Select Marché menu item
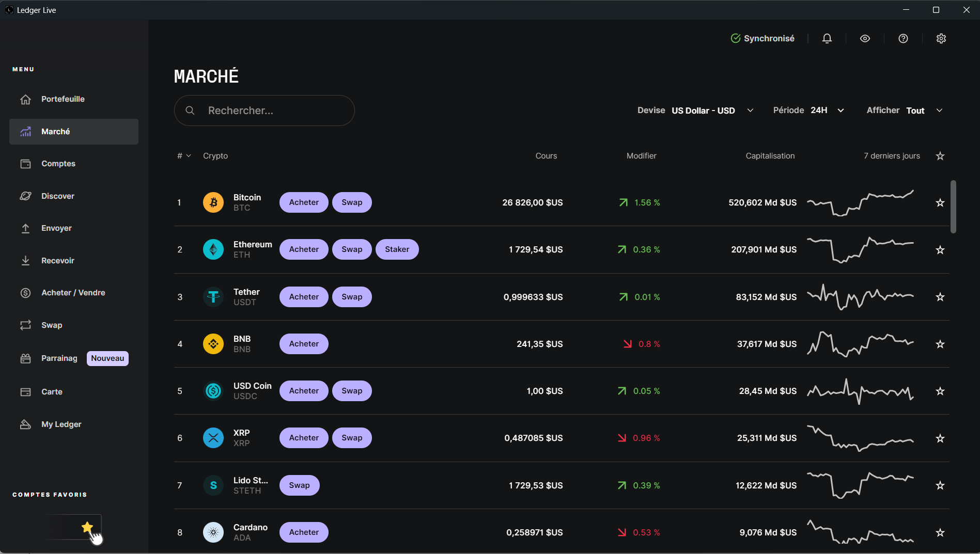The width and height of the screenshot is (980, 554). tap(74, 132)
